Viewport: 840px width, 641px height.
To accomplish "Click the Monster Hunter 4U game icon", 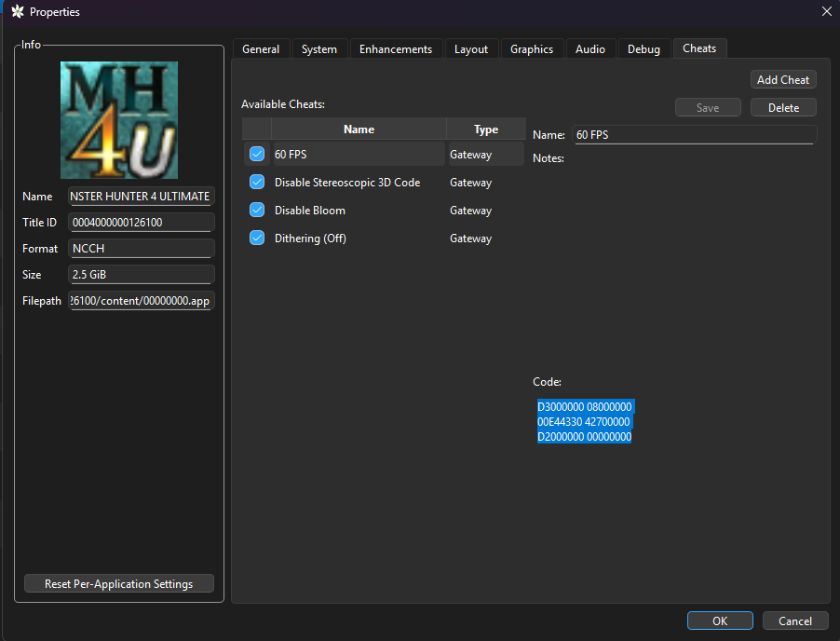I will click(119, 120).
